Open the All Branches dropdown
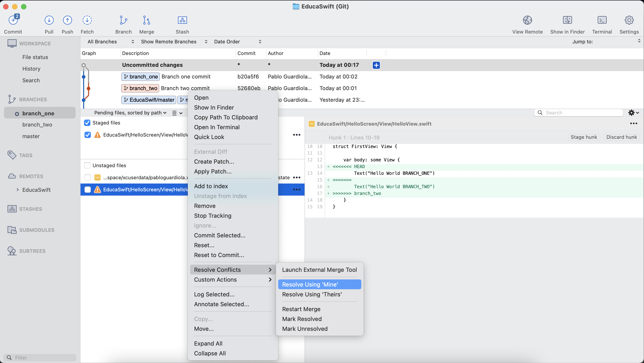The height and width of the screenshot is (363, 644). coord(110,42)
